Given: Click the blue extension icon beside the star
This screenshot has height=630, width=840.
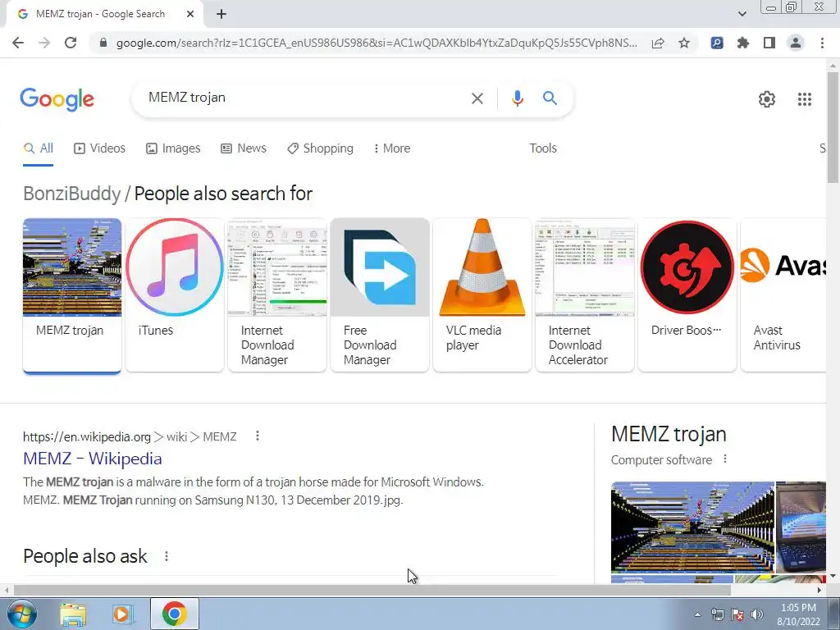Looking at the screenshot, I should (717, 43).
